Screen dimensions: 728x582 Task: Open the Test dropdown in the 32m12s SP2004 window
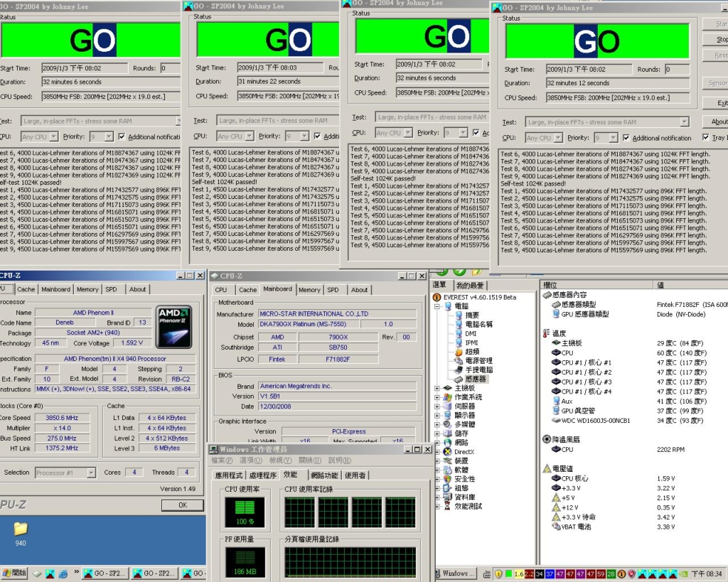685,122
